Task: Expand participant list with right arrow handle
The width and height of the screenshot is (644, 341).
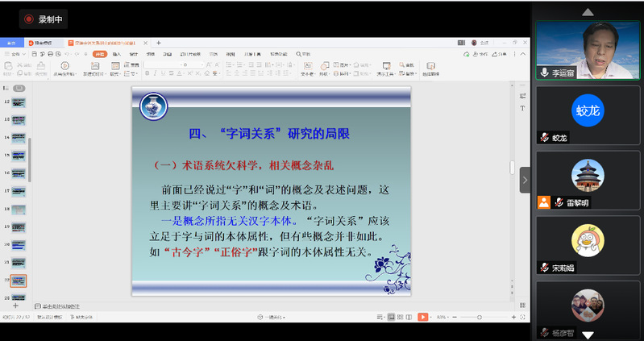Action: coord(525,180)
